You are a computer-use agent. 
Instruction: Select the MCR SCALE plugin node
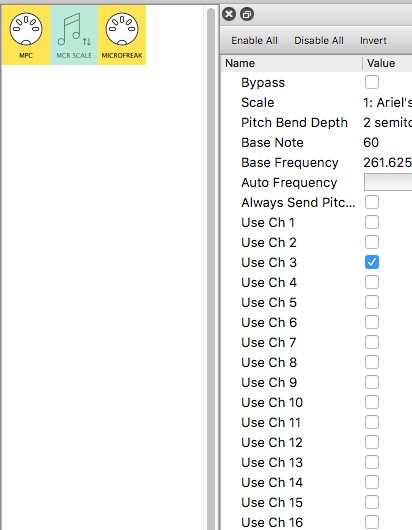(74, 35)
